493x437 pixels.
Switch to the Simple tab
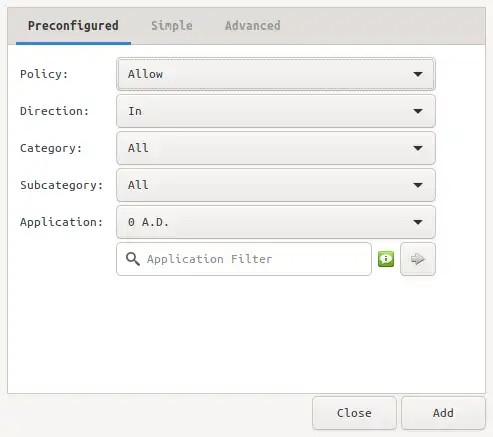click(x=172, y=26)
